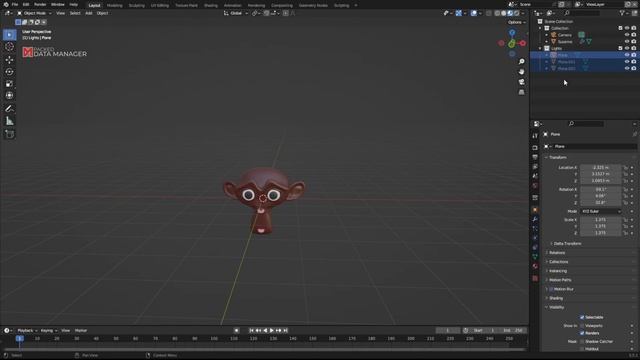Toggle Collection exclude checkbox

point(620,28)
